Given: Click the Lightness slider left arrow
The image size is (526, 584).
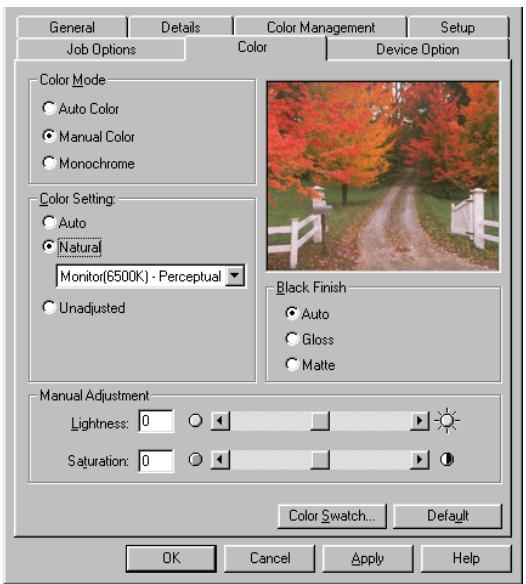Looking at the screenshot, I should pos(220,421).
